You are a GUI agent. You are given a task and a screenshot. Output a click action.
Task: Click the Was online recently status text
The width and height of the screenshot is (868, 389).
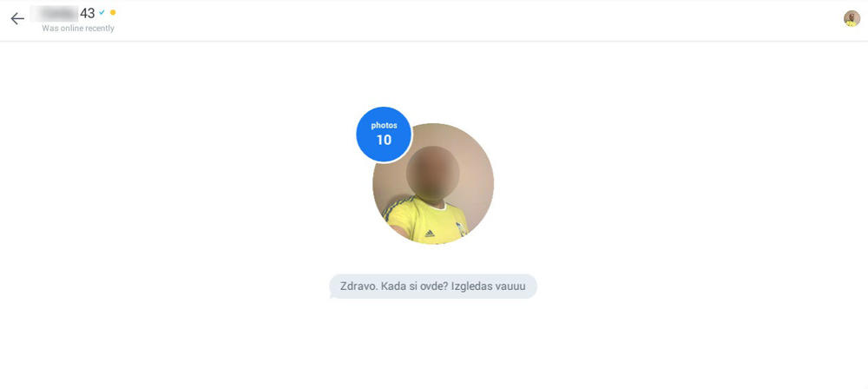[78, 29]
